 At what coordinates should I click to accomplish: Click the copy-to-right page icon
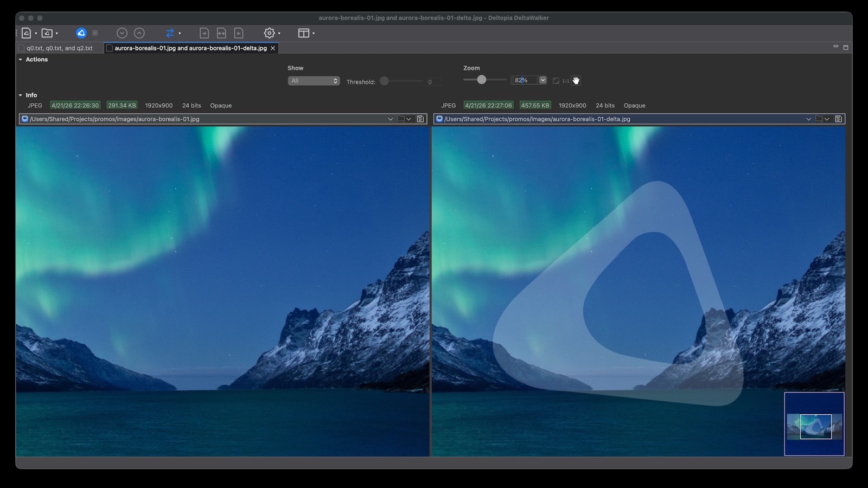coord(204,33)
